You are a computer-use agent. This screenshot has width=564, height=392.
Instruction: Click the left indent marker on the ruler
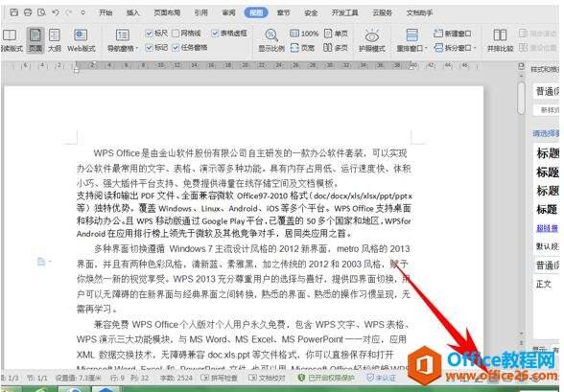(x=77, y=68)
